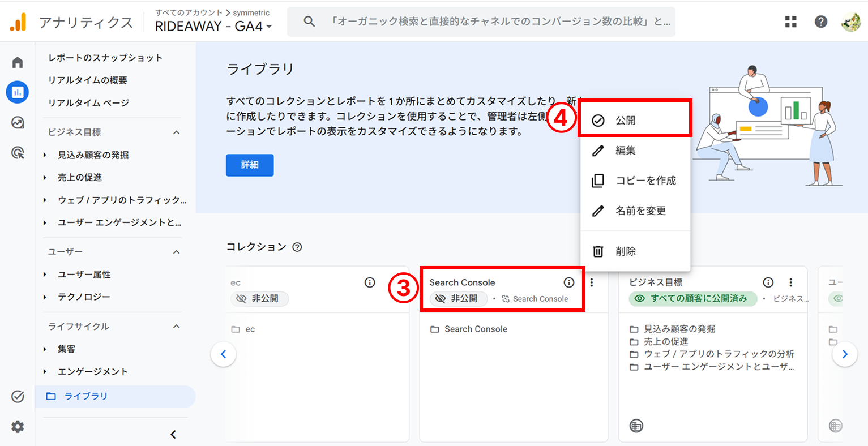The image size is (868, 446).
Task: Click the info icon on Search Console card
Action: pyautogui.click(x=569, y=282)
